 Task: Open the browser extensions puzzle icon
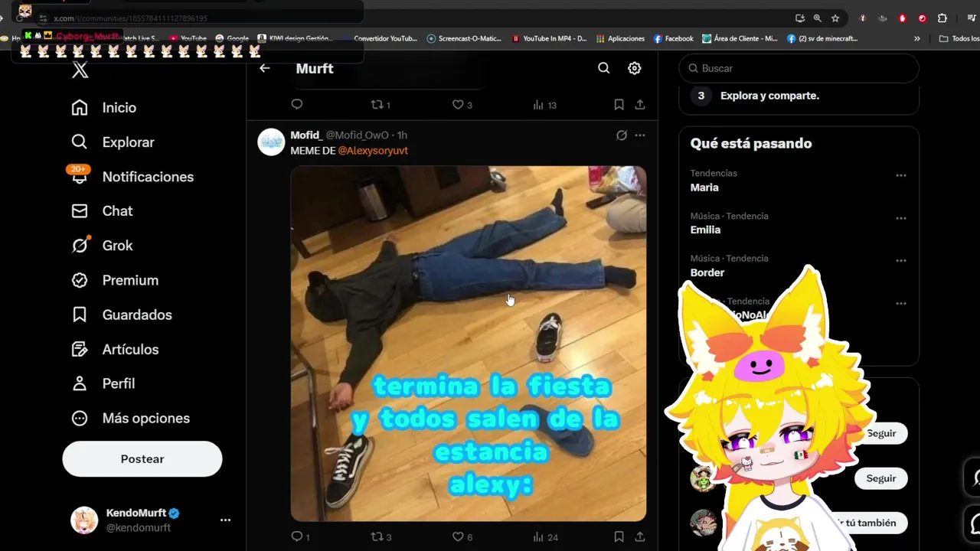pos(942,18)
